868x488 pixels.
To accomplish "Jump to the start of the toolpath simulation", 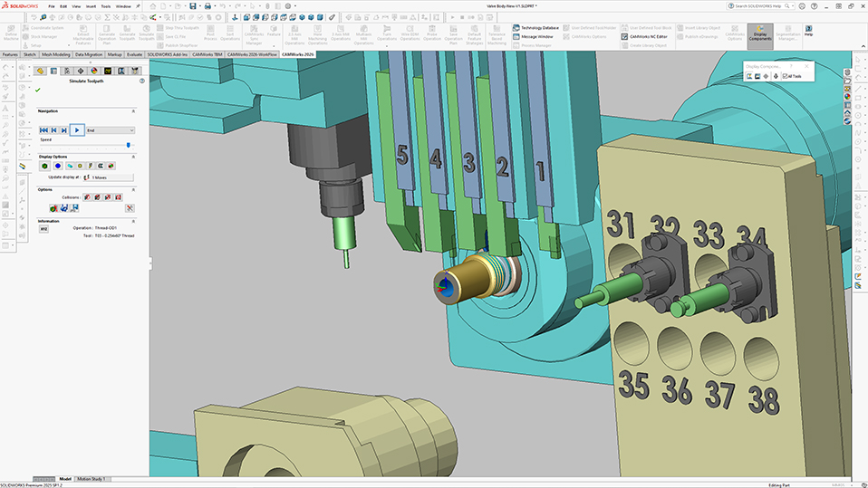I will click(43, 130).
